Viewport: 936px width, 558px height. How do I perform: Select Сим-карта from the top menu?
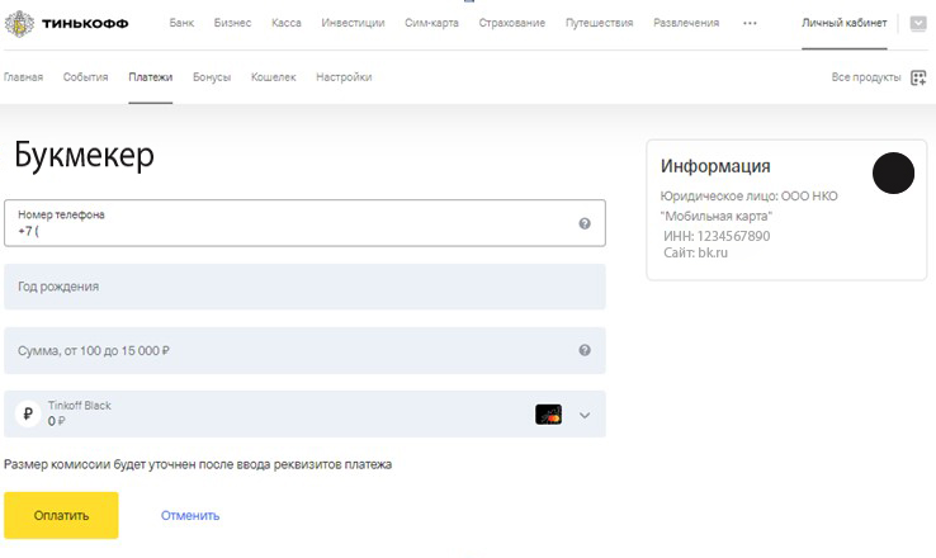(x=432, y=23)
